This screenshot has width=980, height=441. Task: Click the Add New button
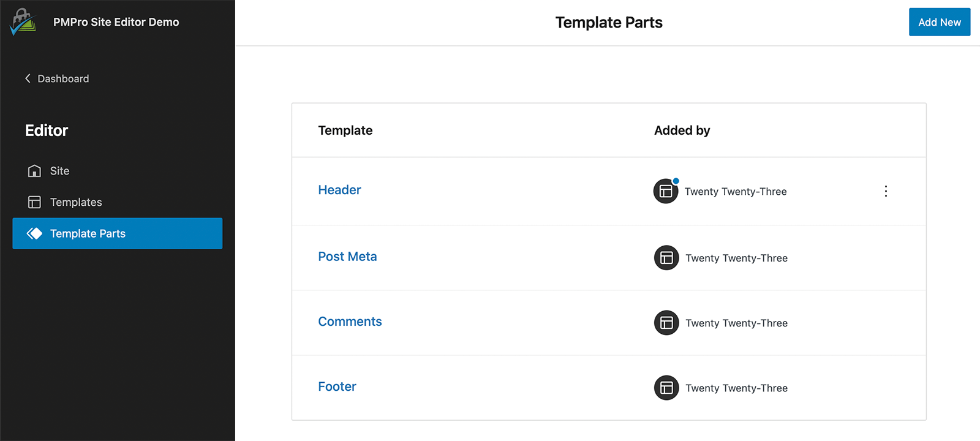tap(939, 21)
